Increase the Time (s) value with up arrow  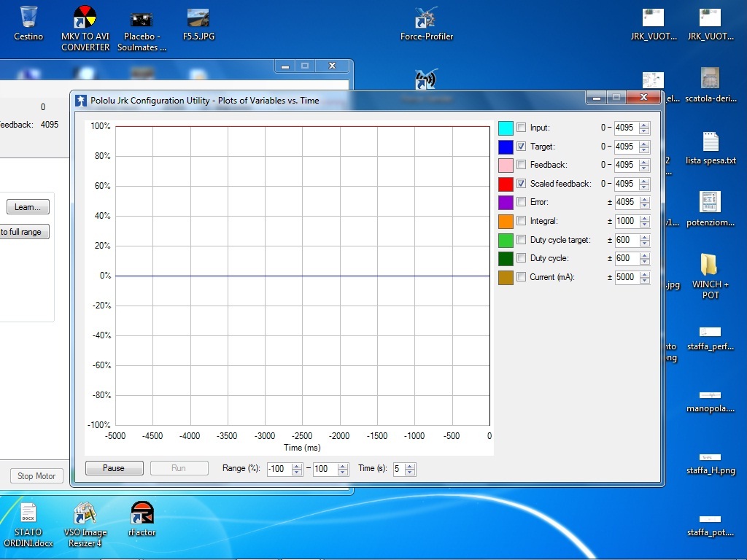(x=410, y=466)
